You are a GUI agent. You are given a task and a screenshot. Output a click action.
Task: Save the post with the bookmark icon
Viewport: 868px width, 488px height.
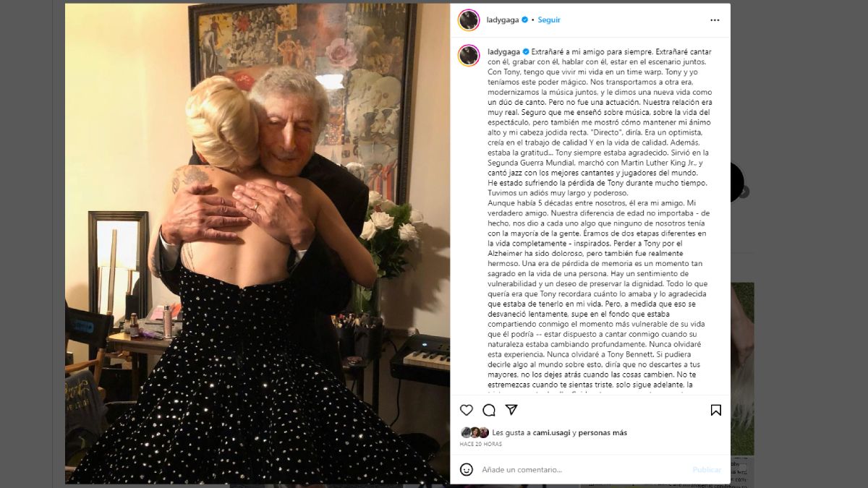click(x=715, y=410)
